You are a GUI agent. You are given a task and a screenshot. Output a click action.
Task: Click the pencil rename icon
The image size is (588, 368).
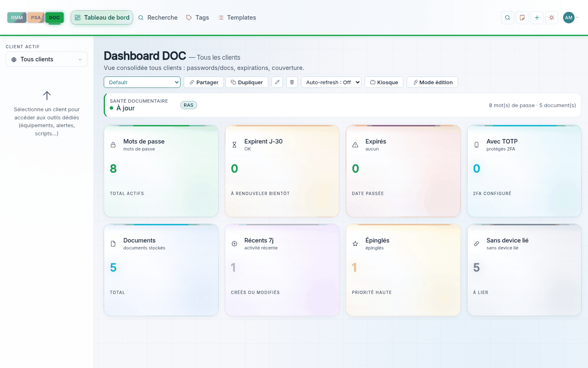pos(277,82)
